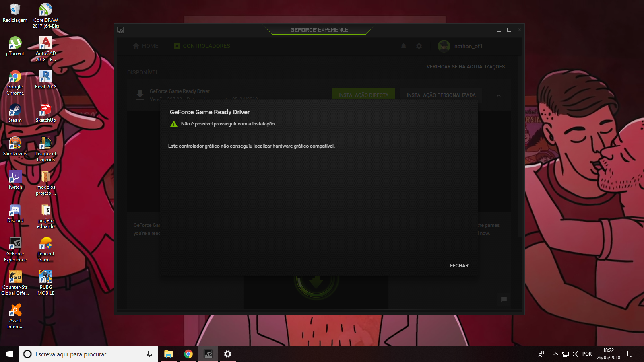Open network status tray icon
644x362 pixels.
click(x=566, y=354)
